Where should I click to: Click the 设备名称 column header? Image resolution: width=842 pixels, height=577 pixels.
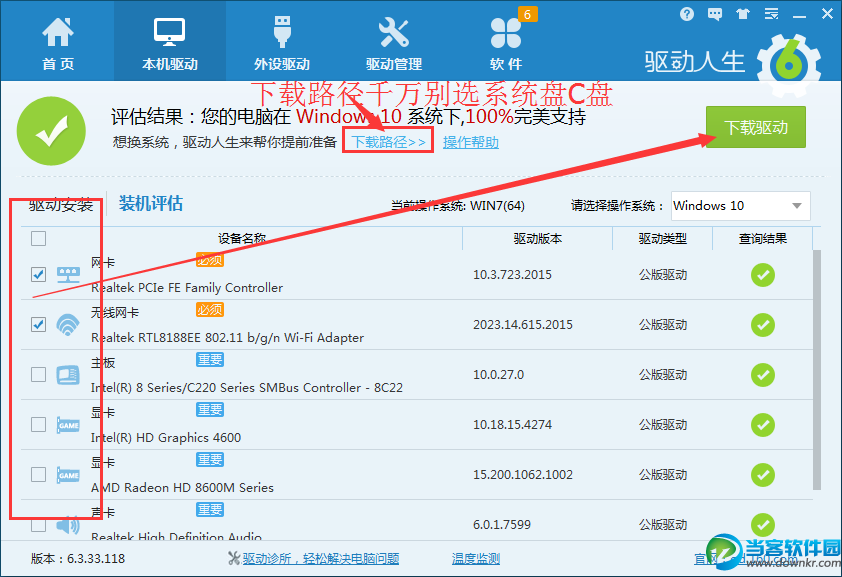242,238
